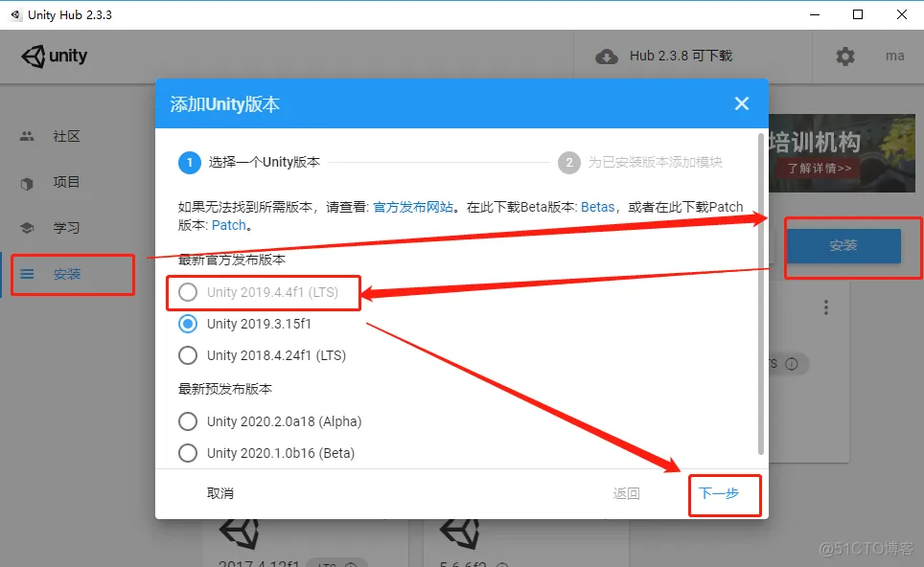Image resolution: width=924 pixels, height=567 pixels.
Task: Click the 学习 graduation cap icon
Action: click(x=27, y=228)
